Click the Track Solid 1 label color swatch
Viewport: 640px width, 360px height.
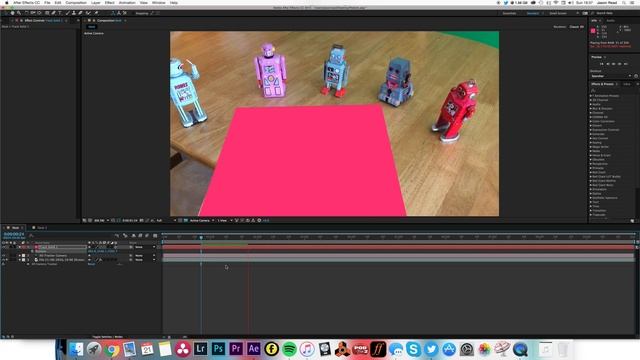pos(23,247)
